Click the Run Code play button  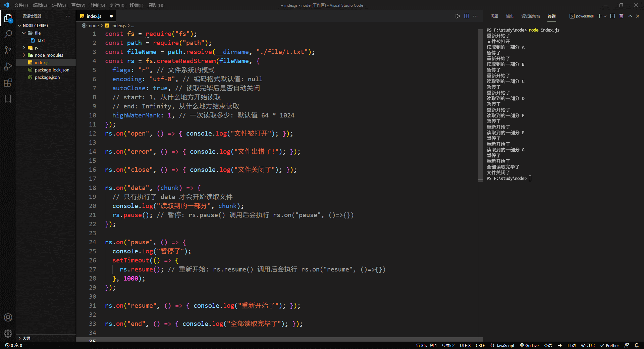click(458, 16)
